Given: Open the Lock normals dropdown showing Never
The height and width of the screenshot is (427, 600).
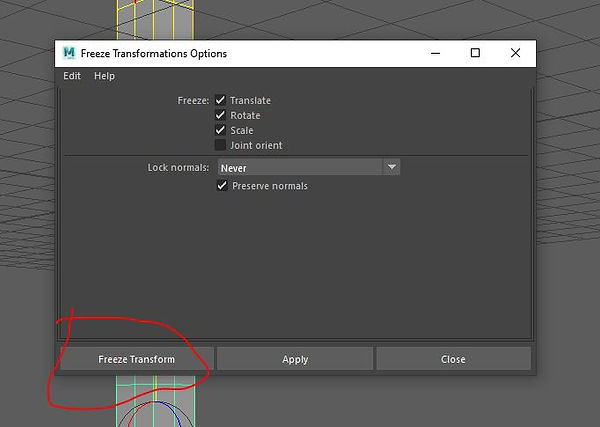Looking at the screenshot, I should point(309,168).
